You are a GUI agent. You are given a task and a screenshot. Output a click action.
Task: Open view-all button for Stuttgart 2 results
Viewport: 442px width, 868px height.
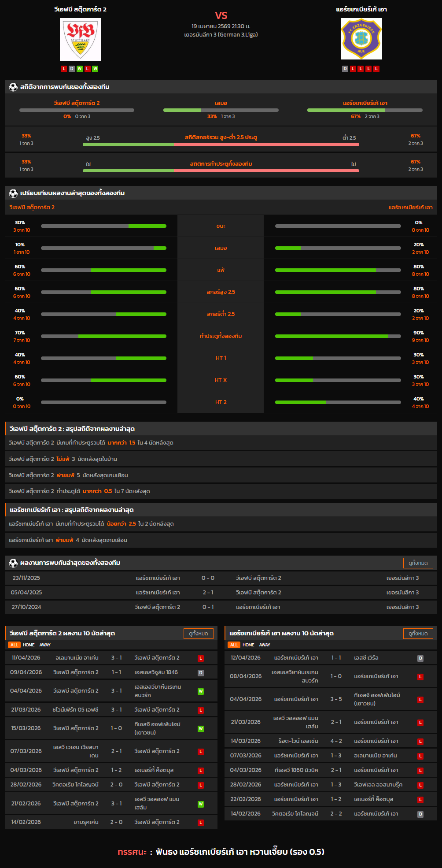click(x=198, y=634)
